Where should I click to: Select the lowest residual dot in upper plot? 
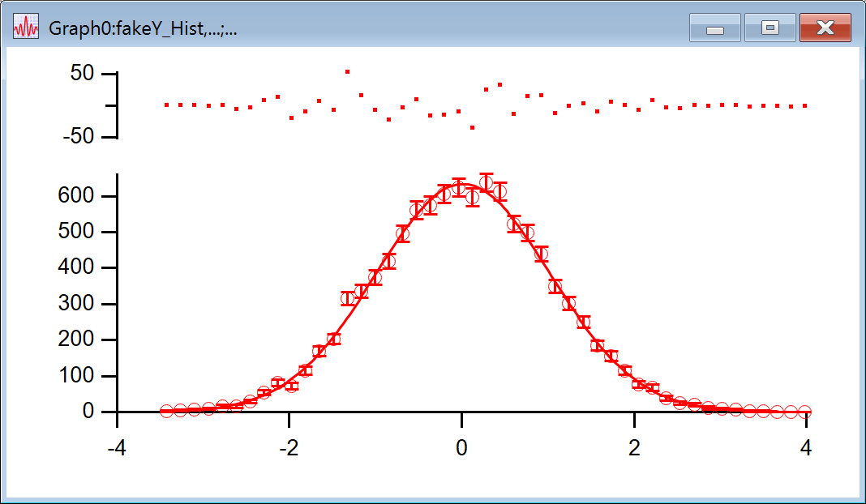click(472, 128)
